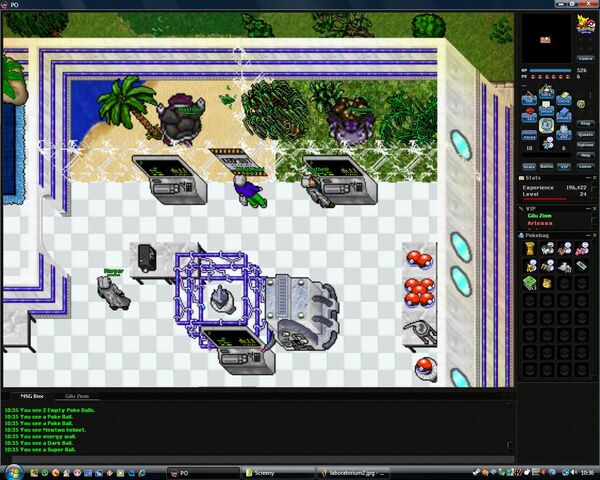
Task: Click the 'You see energy wall' message
Action: (x=40, y=436)
